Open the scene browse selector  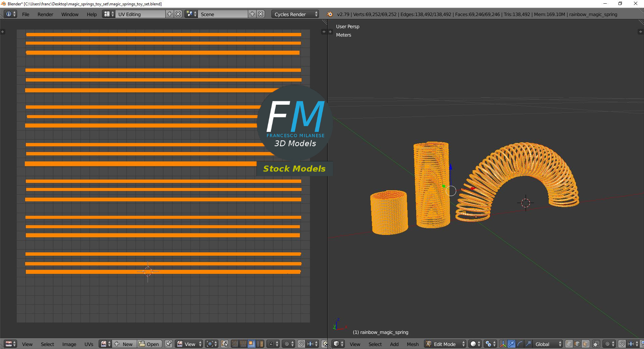pos(191,14)
